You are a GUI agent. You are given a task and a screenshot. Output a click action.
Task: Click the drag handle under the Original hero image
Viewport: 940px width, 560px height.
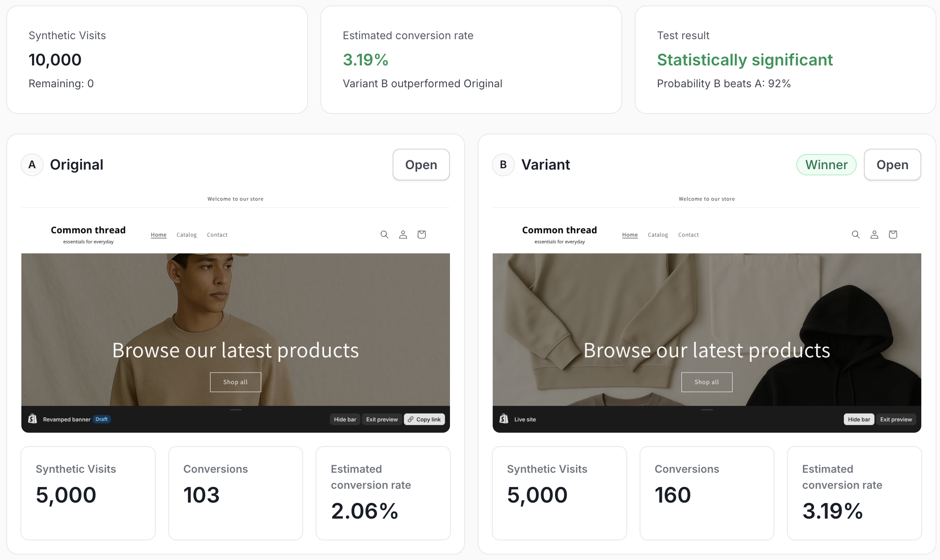(235, 409)
